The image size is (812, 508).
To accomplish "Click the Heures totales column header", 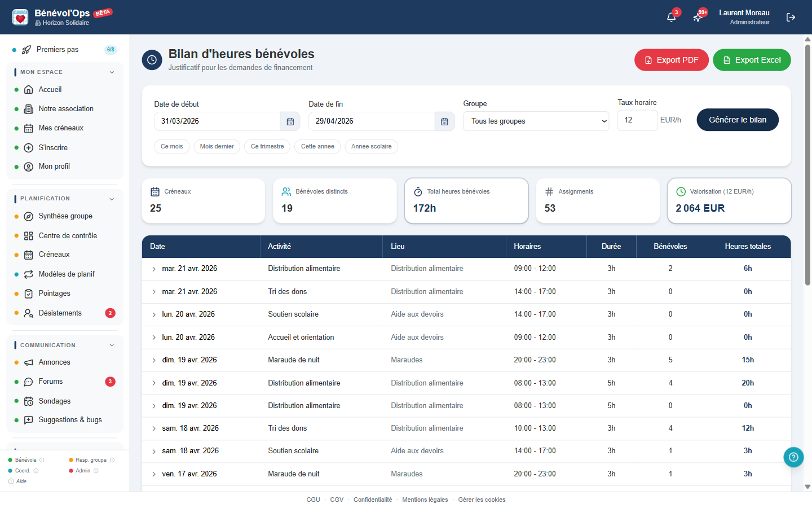I will pyautogui.click(x=748, y=247).
